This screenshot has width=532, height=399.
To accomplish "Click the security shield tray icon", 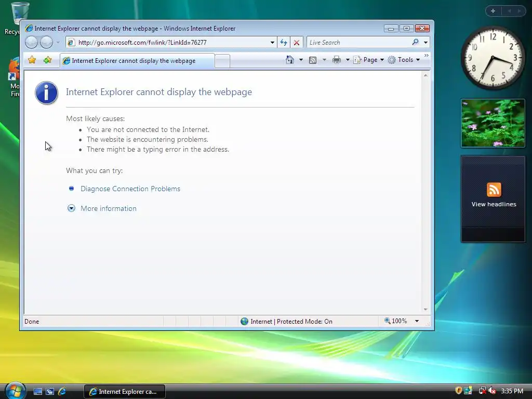I will pos(458,391).
